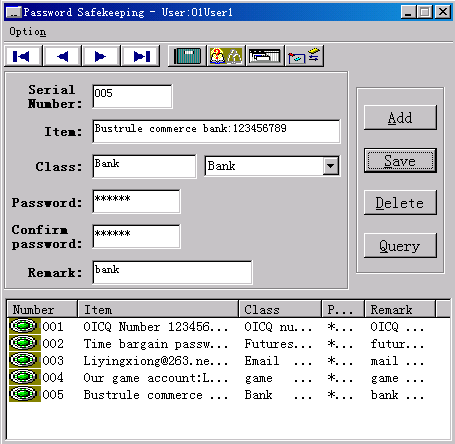Jump to the last record

point(141,56)
